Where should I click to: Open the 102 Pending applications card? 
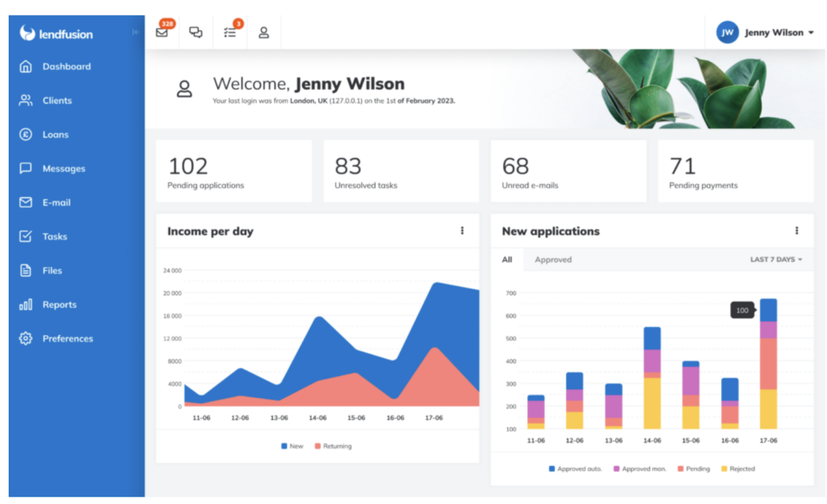(233, 170)
